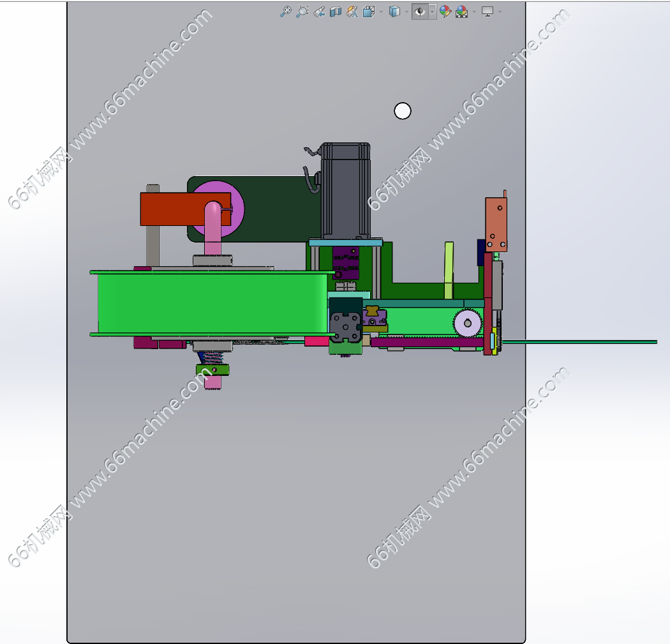
Task: Click the Display Style shaded cube icon
Action: (x=394, y=11)
